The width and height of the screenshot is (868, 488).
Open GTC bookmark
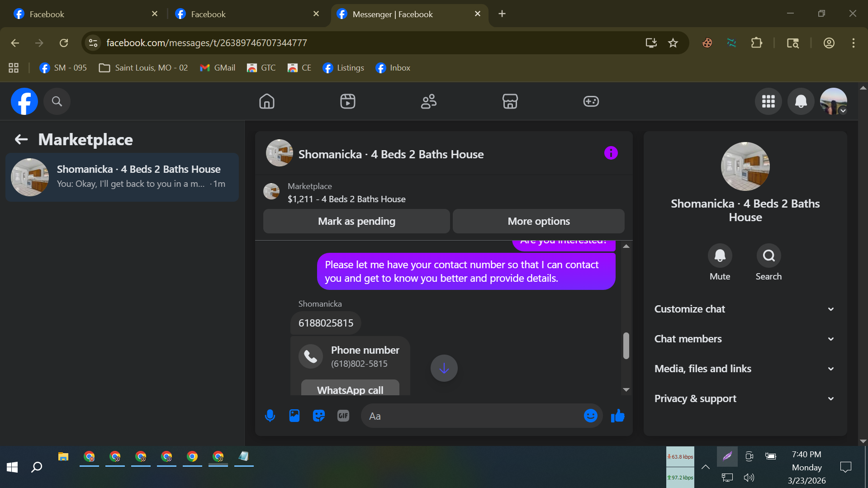click(261, 68)
